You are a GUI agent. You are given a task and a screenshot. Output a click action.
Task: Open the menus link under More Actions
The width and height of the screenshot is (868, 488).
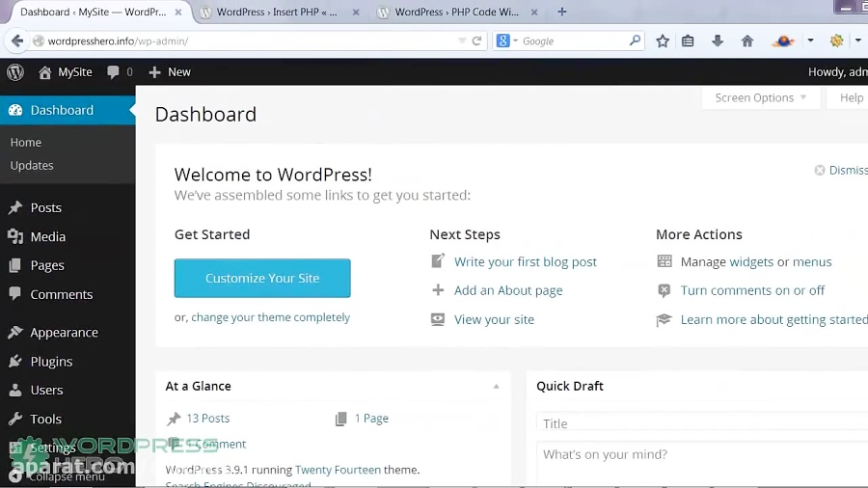[812, 261]
